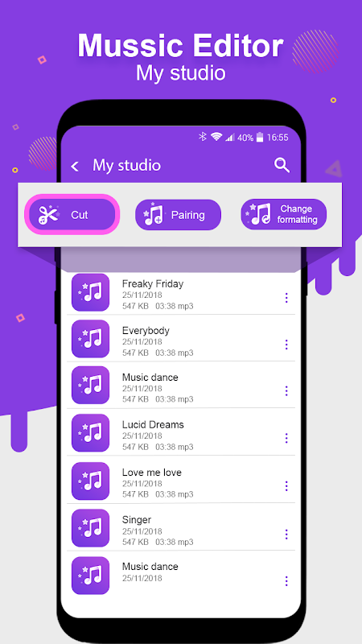Screen dimensions: 362x644
Task: Open the more options for Love me love
Action: pyautogui.click(x=286, y=486)
